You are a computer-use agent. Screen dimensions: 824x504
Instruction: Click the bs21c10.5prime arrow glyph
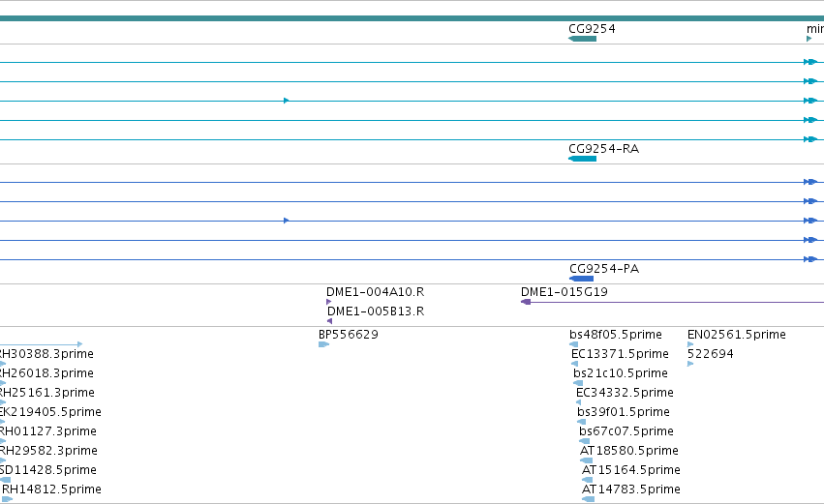(578, 383)
